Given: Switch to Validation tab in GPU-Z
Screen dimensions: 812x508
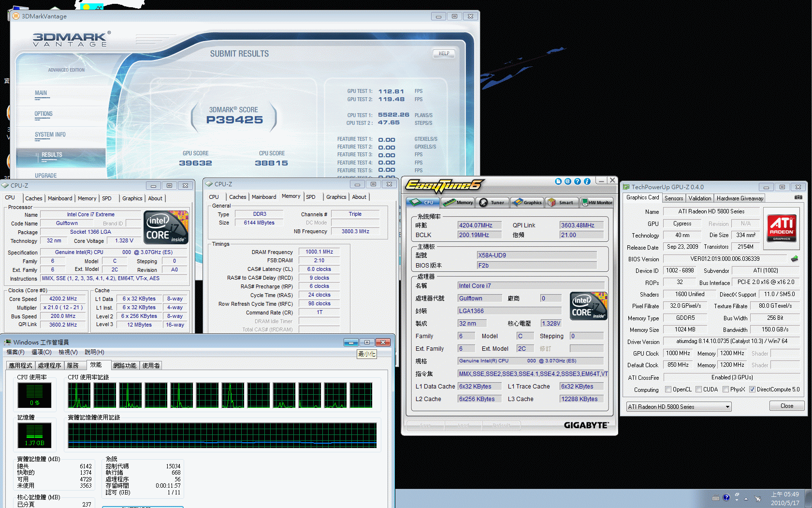Looking at the screenshot, I should [700, 198].
